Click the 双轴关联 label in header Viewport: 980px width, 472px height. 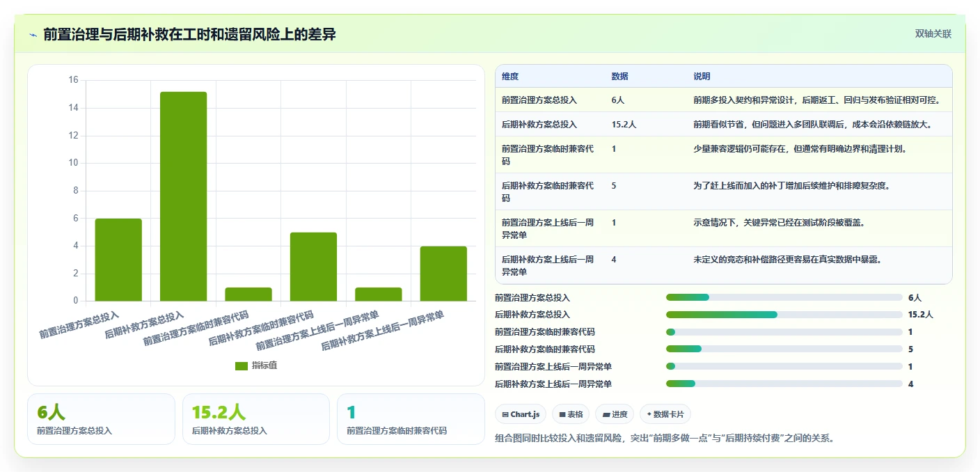[933, 33]
